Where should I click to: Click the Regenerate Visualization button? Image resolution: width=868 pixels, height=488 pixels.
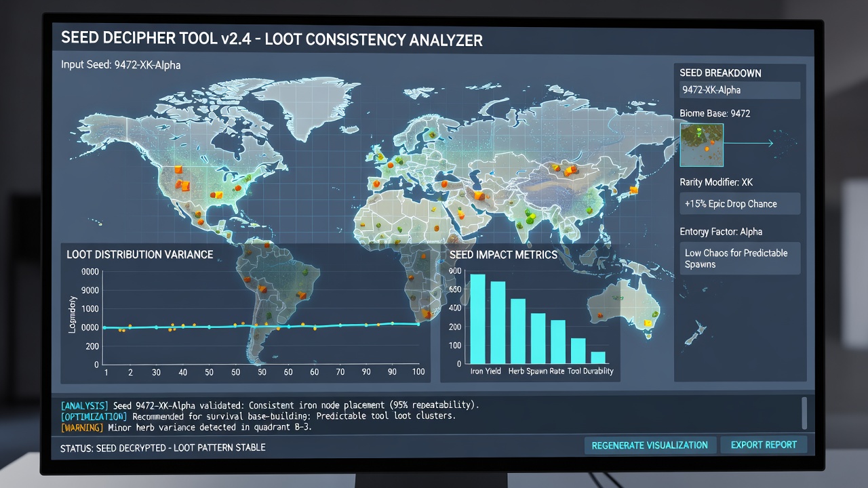click(649, 445)
